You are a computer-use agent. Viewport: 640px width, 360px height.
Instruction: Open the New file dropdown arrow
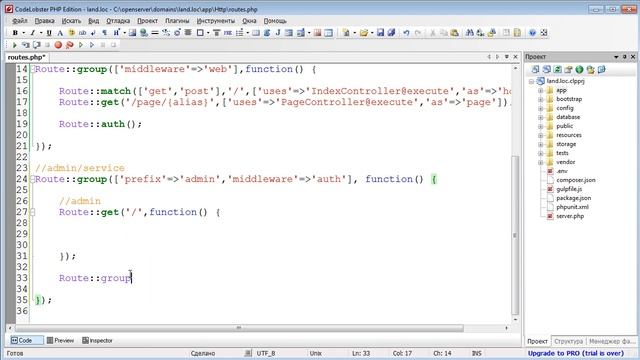point(354,33)
